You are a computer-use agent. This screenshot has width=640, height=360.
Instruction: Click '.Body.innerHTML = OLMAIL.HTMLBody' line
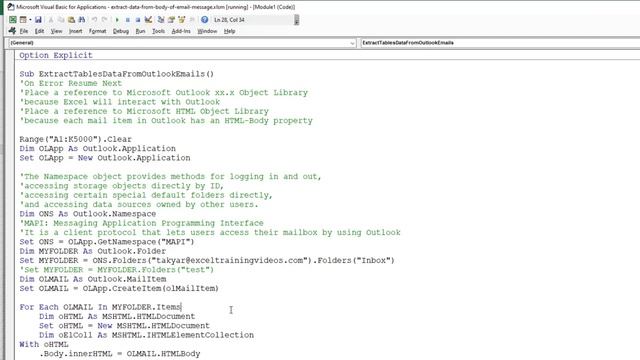tap(120, 354)
